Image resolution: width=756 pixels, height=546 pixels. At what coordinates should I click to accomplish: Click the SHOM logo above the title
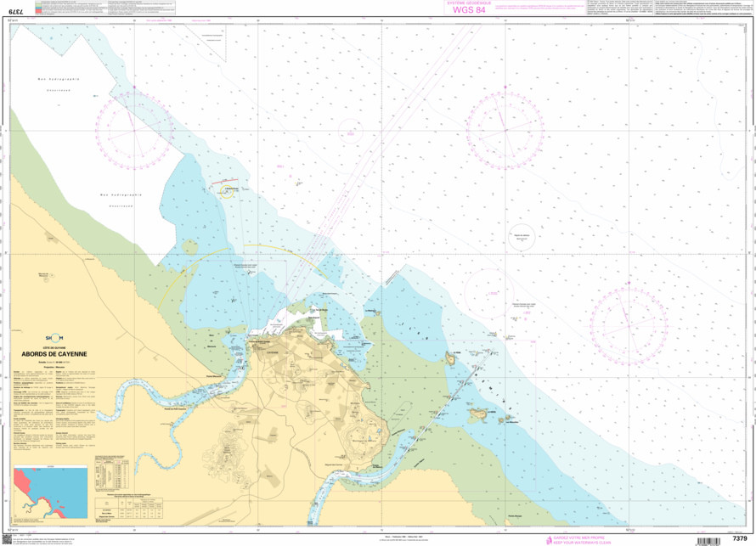point(54,338)
